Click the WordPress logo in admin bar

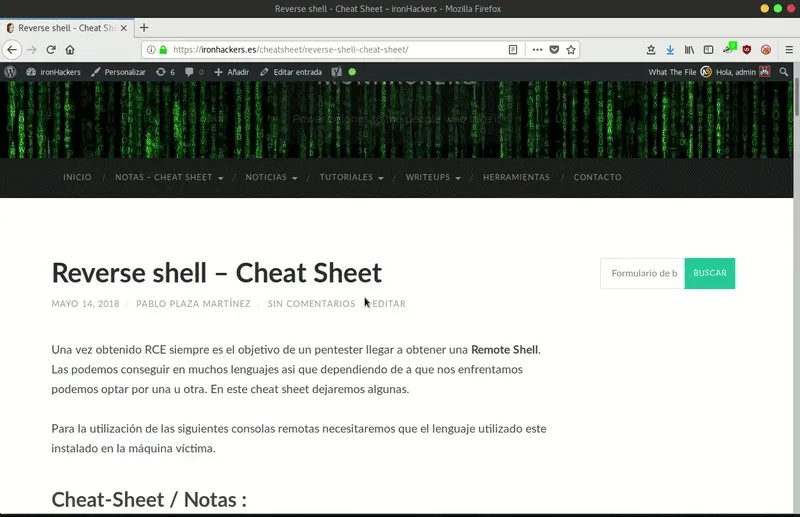coord(11,72)
